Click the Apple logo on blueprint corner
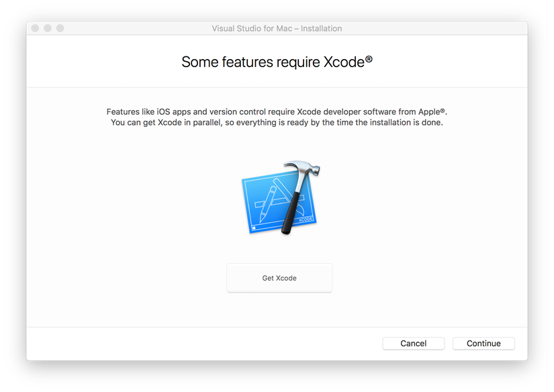 tap(255, 228)
